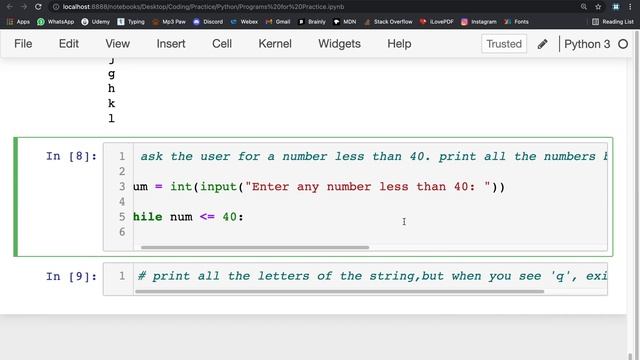640x360 pixels.
Task: Click the In [9] cell prompt
Action: (71, 277)
